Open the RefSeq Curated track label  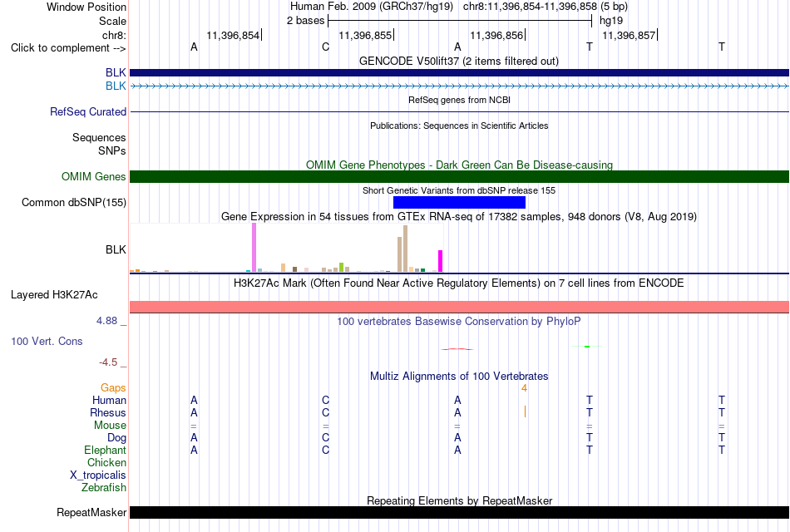click(x=87, y=112)
